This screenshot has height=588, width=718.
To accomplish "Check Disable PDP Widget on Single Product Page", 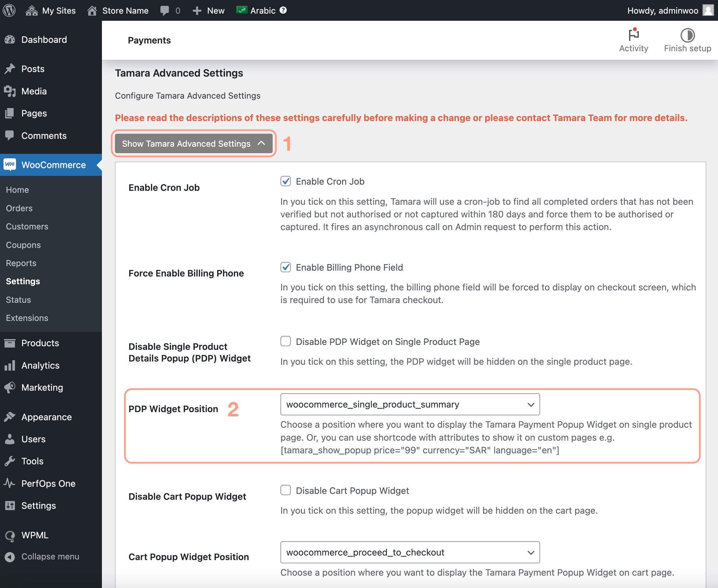I will (x=286, y=341).
